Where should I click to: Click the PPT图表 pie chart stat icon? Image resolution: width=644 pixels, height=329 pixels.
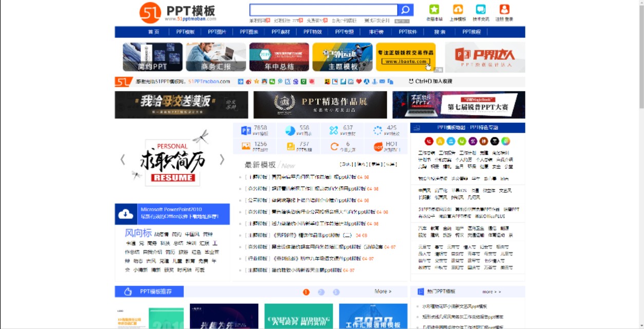pos(290,130)
